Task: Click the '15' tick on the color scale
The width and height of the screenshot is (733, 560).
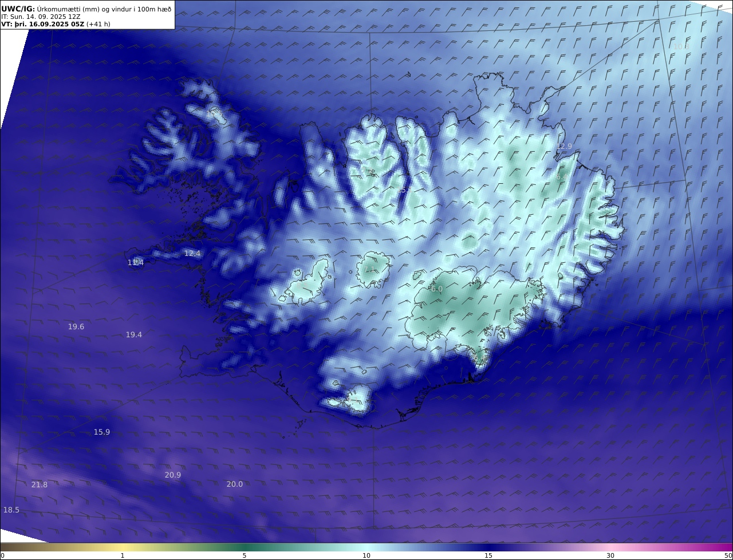Action: click(488, 555)
